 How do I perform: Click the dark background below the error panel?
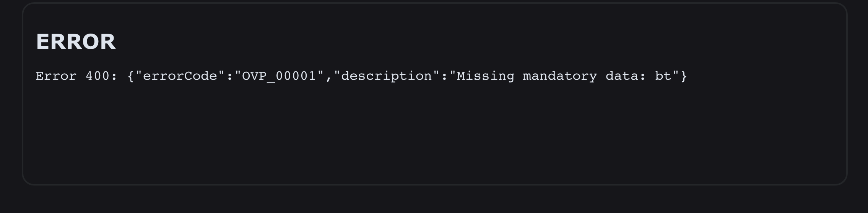[434, 200]
